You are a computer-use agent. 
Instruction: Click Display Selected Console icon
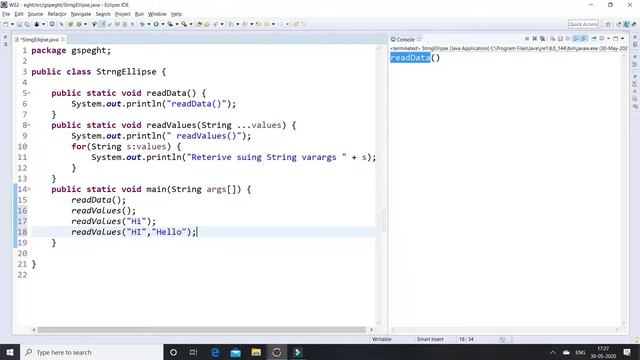pyautogui.click(x=602, y=38)
